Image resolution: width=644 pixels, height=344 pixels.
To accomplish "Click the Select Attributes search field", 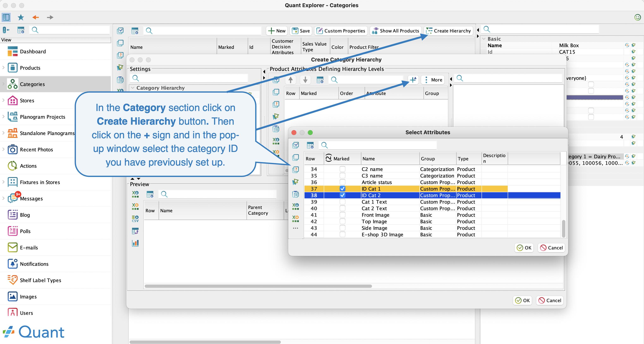I will coord(378,145).
